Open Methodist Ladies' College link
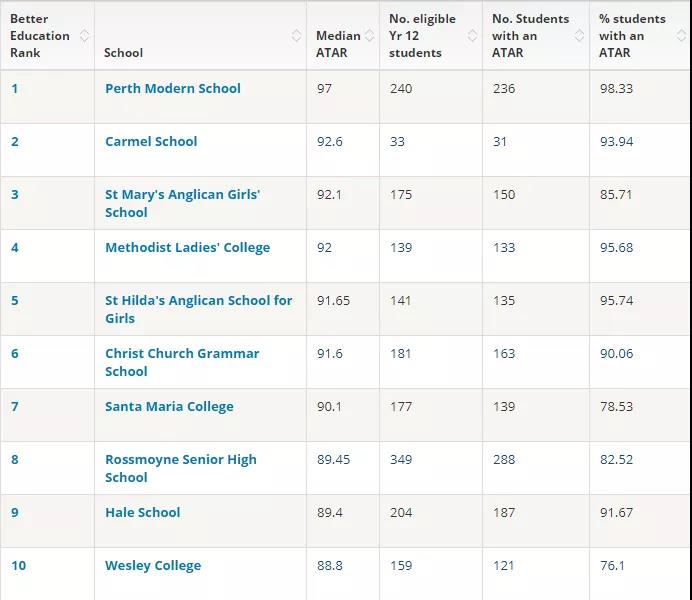Screen dimensions: 692x600 pyautogui.click(x=187, y=247)
